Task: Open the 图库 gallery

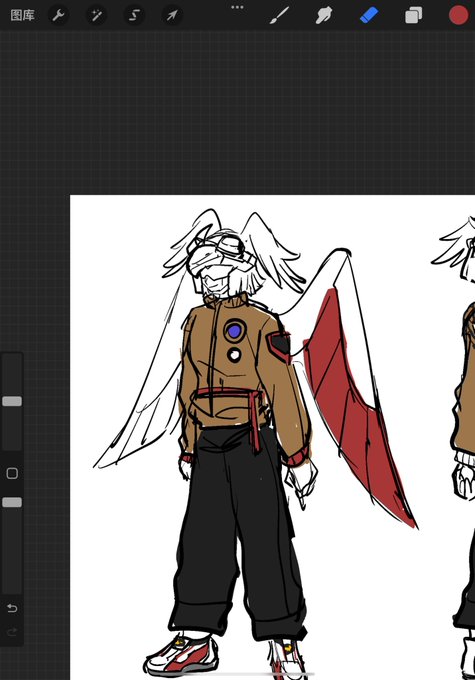Action: pos(22,16)
